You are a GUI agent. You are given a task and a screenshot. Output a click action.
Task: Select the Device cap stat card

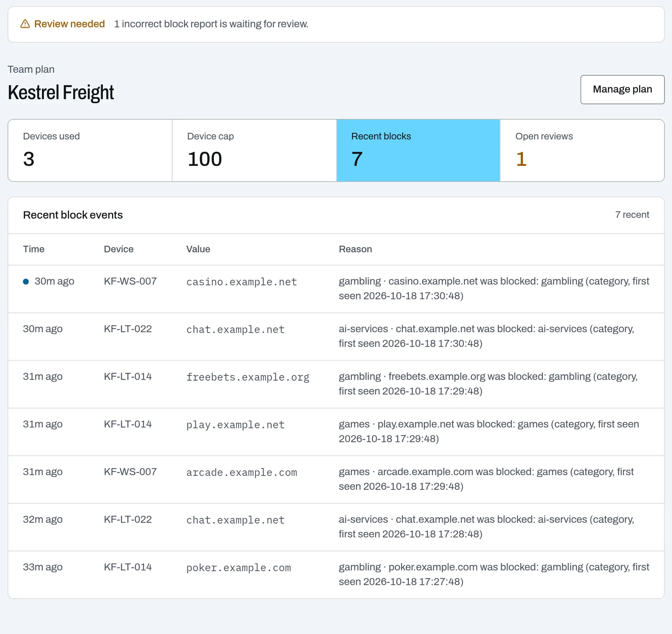click(x=254, y=150)
